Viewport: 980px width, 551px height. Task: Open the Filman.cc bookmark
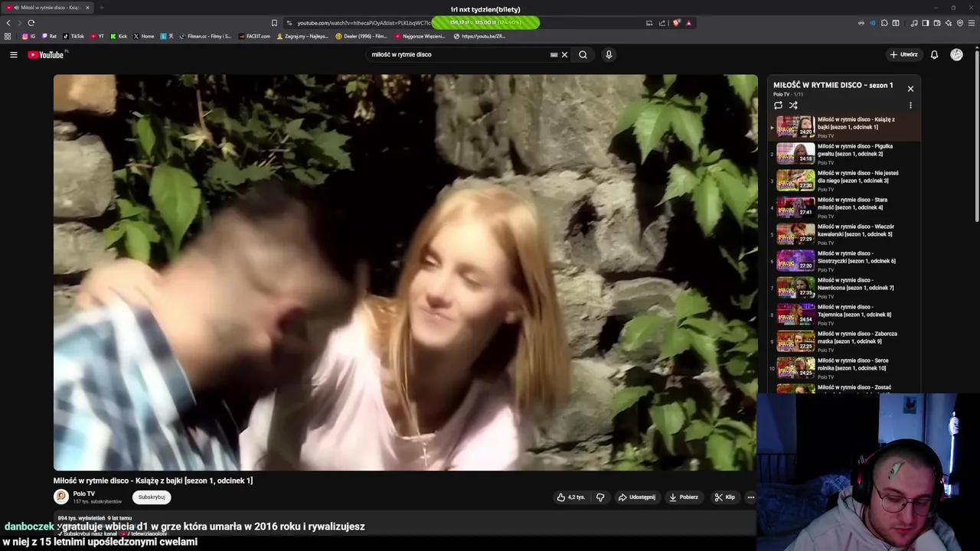(x=205, y=36)
